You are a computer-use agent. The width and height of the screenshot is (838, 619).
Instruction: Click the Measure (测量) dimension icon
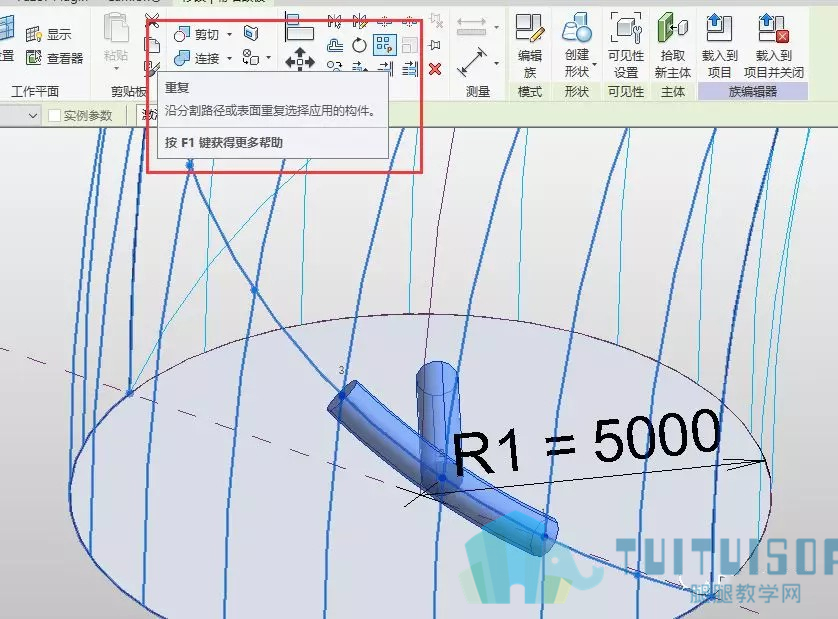pos(472,62)
